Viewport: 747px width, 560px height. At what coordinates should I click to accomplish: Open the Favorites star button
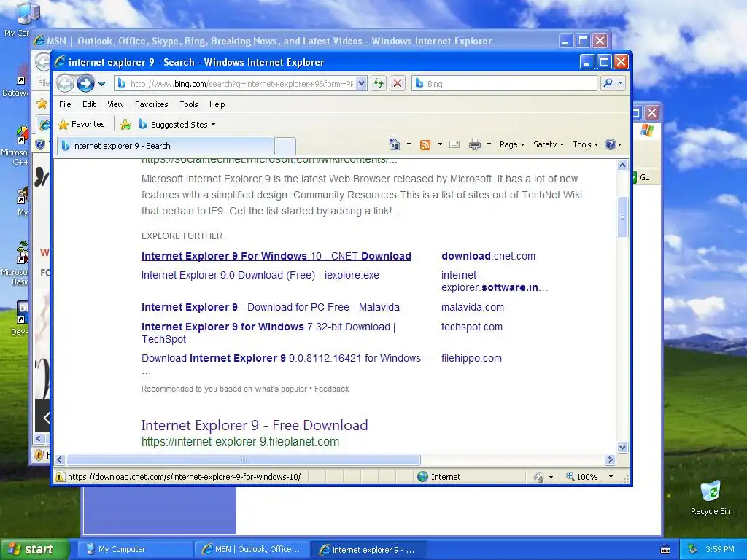[x=81, y=124]
